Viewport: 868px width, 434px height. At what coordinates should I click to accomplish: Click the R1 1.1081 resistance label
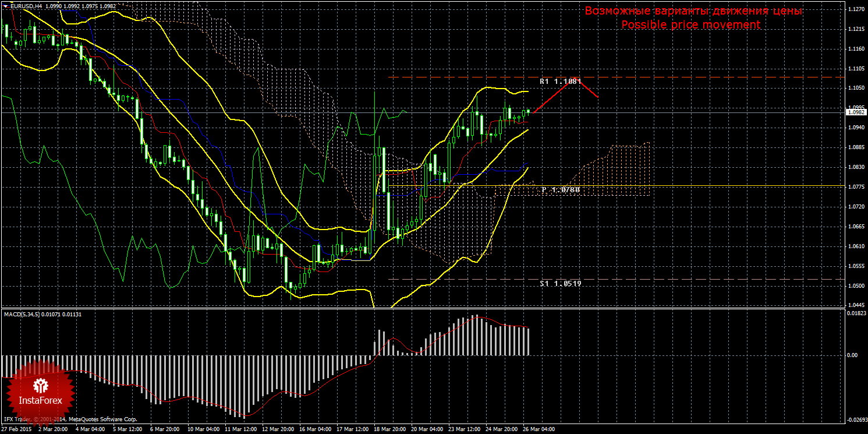(560, 82)
